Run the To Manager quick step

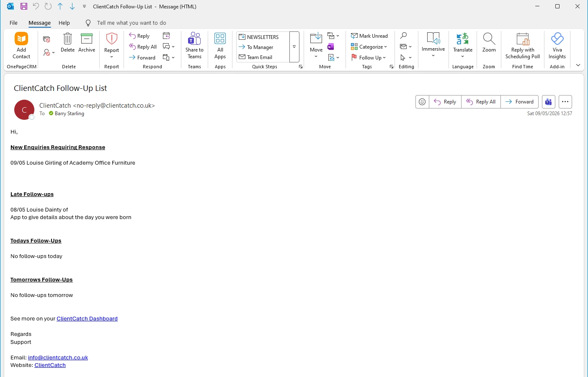tap(263, 47)
